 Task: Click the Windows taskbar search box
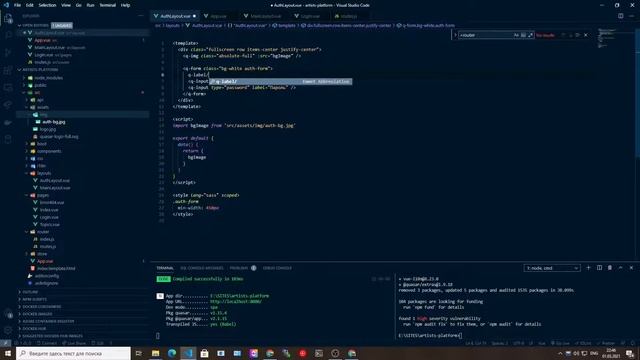coord(73,353)
